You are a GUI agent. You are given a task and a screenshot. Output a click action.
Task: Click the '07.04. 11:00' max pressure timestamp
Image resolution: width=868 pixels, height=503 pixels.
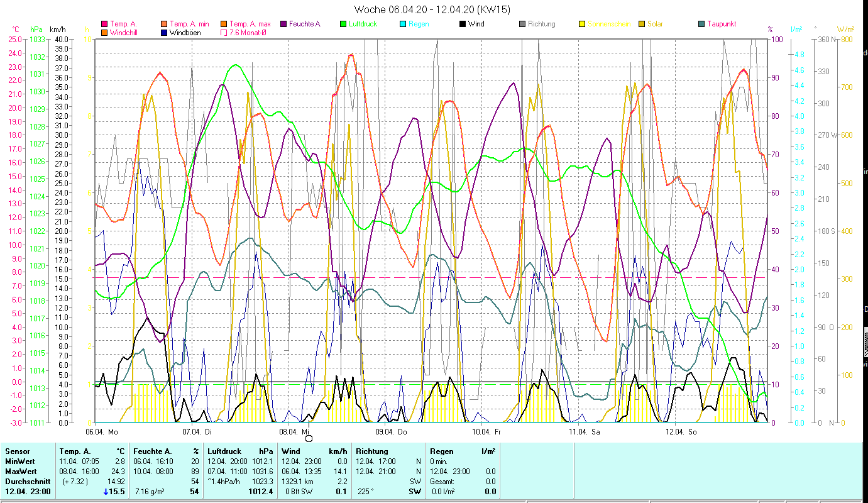point(227,472)
